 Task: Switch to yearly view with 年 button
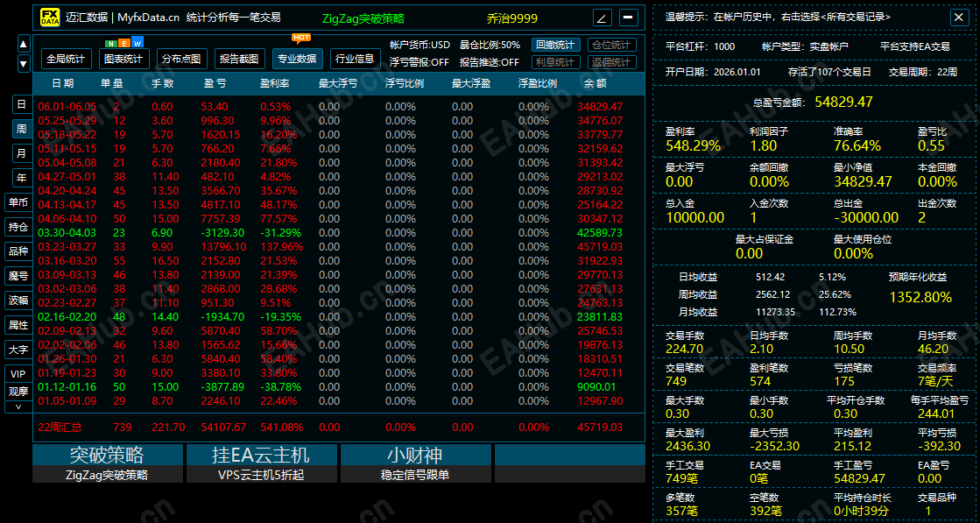[x=22, y=178]
